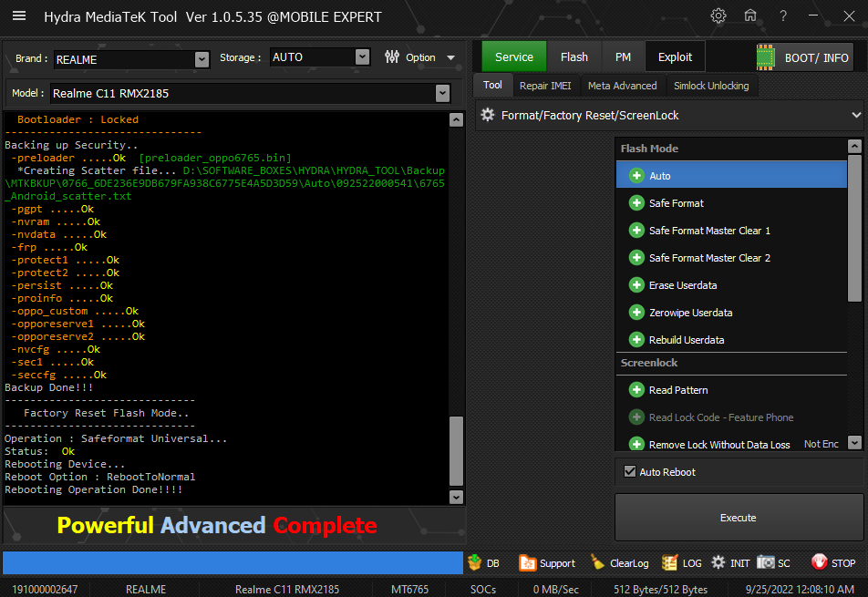Select Safe Format Master Clear 1 text
The height and width of the screenshot is (597, 868).
709,231
